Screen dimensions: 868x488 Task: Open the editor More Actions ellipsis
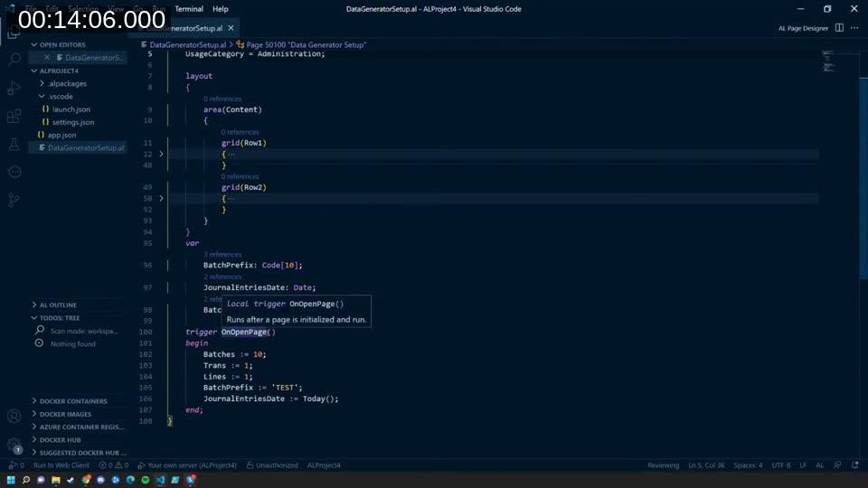pos(854,28)
